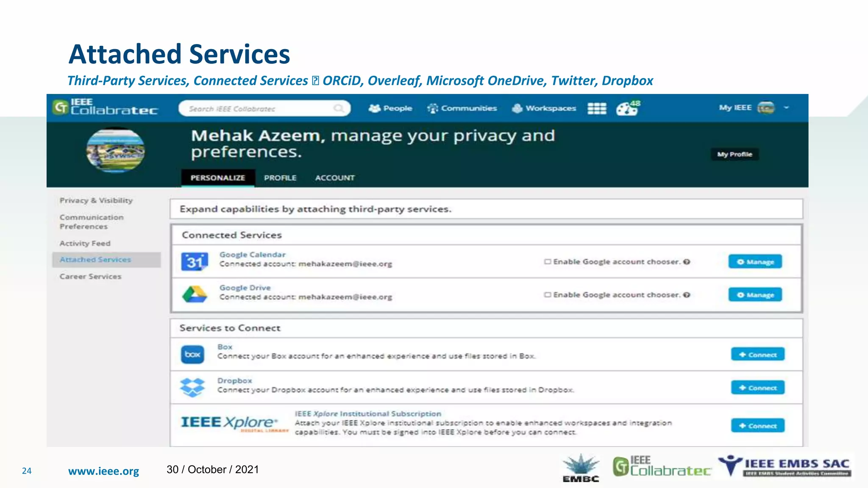The height and width of the screenshot is (488, 868).
Task: Click the Google Calendar icon
Action: coord(195,261)
